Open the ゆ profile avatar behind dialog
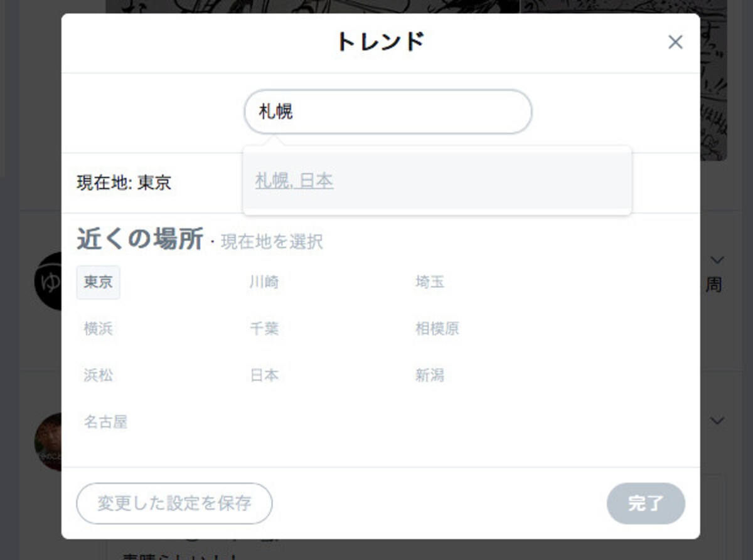The width and height of the screenshot is (753, 560). tap(48, 281)
